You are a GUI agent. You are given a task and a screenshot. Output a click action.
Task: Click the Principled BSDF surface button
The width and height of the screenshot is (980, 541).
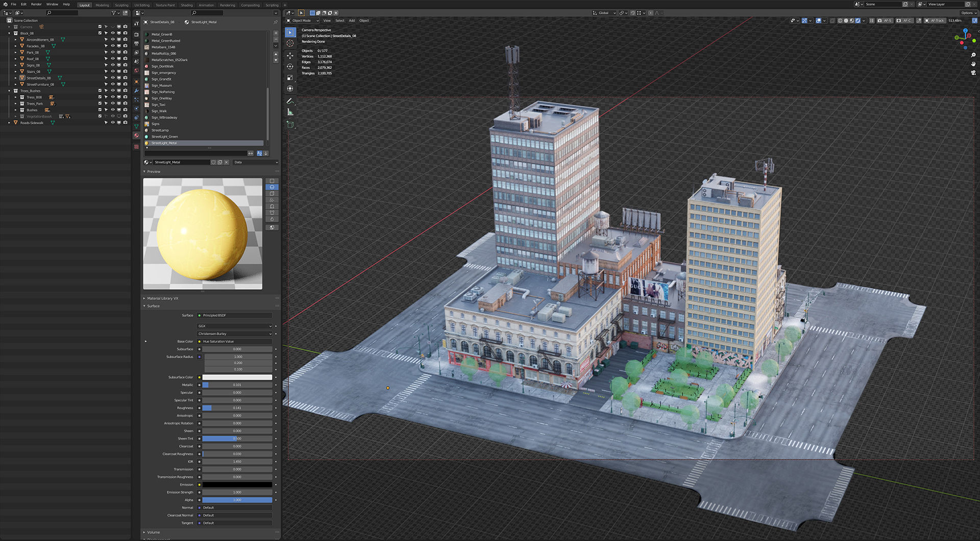(235, 315)
